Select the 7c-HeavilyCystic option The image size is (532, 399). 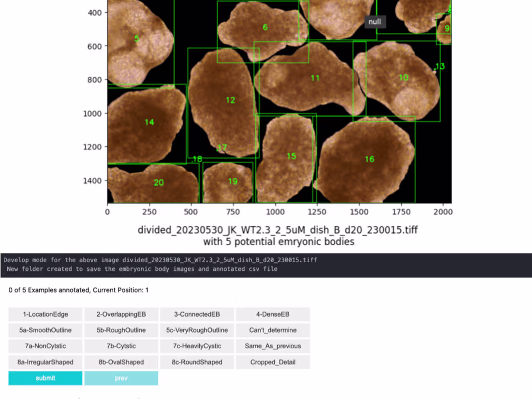pos(197,346)
